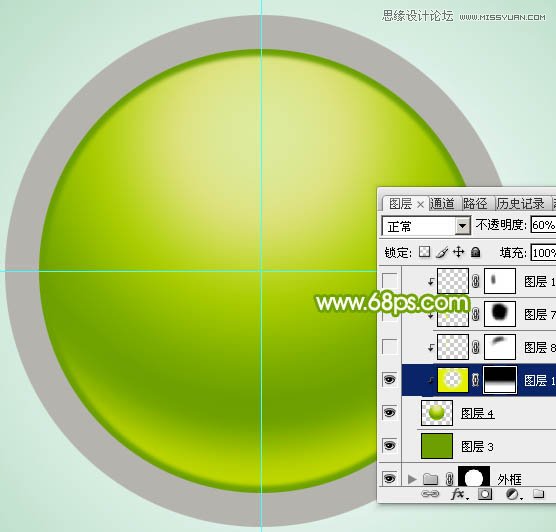Toggle mask link icon on 图层 8
Screen dimensions: 556x532
coord(476,347)
